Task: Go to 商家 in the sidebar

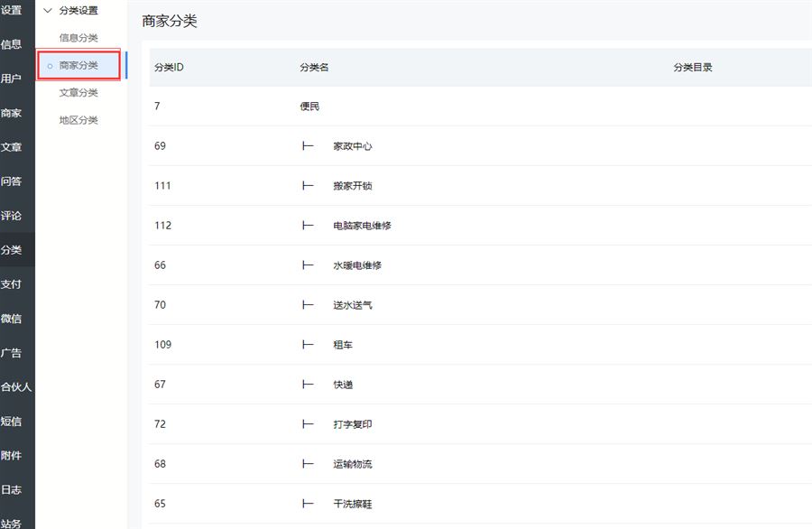Action: [x=12, y=113]
